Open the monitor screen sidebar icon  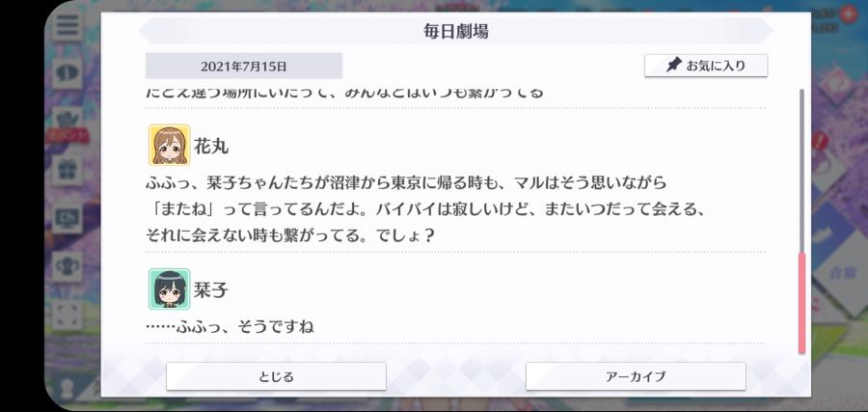tap(68, 218)
